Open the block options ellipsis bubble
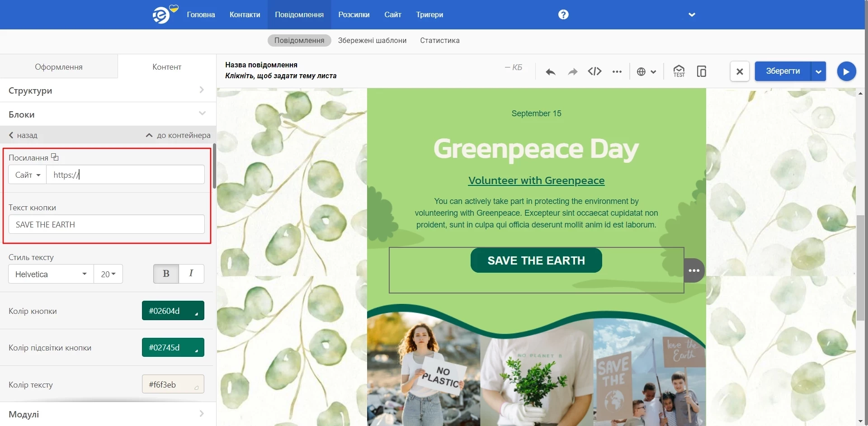Screen dimensions: 868x426 click(x=694, y=270)
